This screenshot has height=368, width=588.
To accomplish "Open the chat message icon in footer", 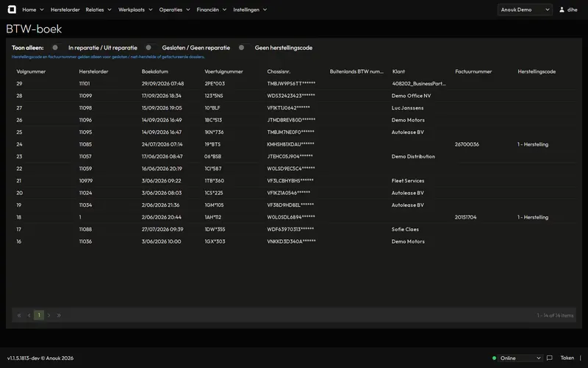I will 549,358.
